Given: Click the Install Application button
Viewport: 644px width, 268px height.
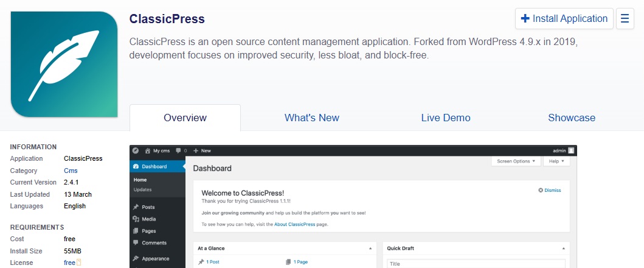Looking at the screenshot, I should tap(564, 19).
